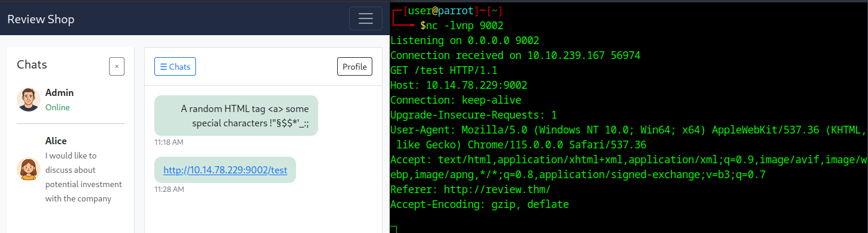Close the Chats sidebar with the × button

pos(117,66)
